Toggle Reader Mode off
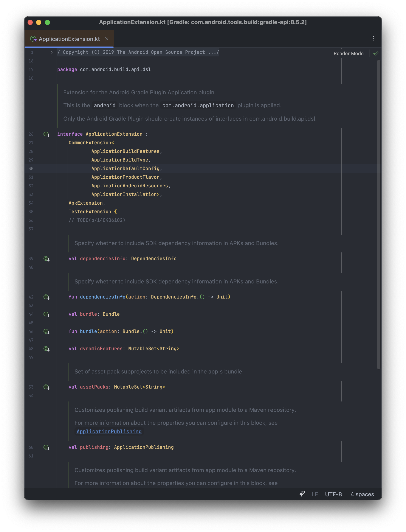 [348, 53]
